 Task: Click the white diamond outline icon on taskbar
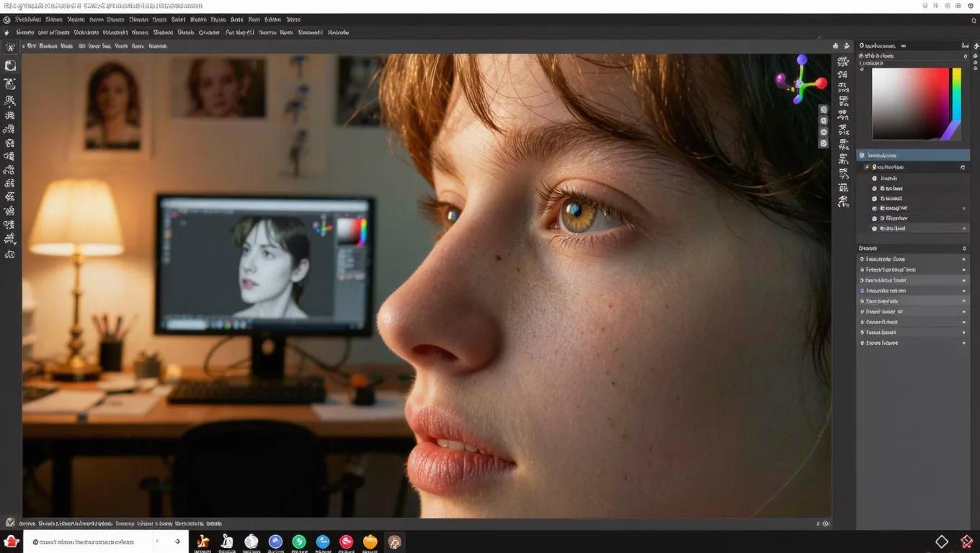pyautogui.click(x=942, y=541)
